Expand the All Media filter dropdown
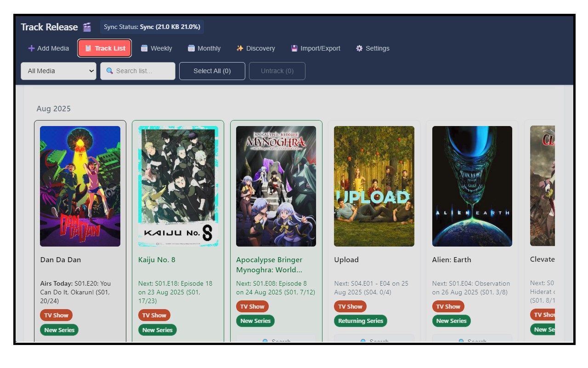This screenshot has height=368, width=588. (59, 71)
